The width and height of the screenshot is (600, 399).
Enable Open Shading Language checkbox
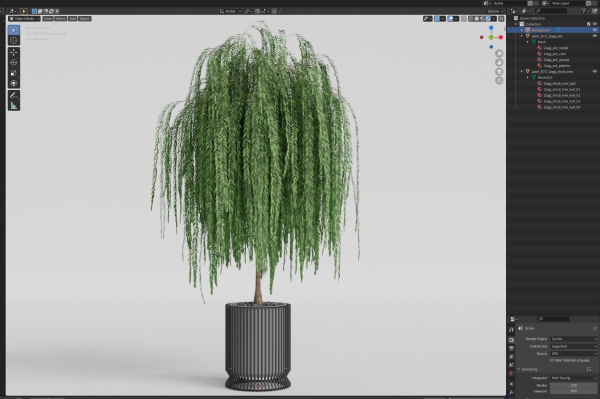(552, 360)
